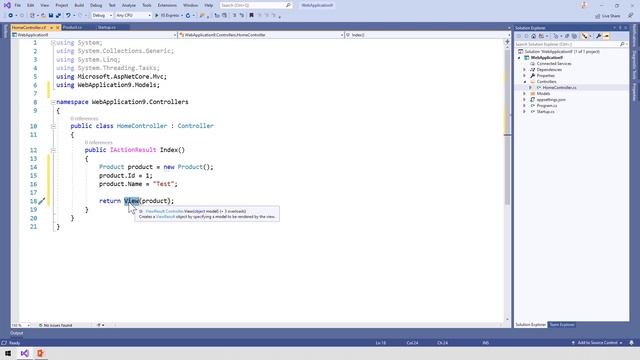Click the Visual Studio taskbar icon

[24, 353]
